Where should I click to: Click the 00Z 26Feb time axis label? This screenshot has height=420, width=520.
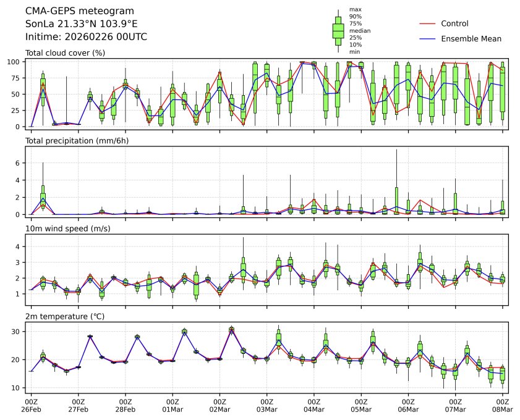pos(32,405)
